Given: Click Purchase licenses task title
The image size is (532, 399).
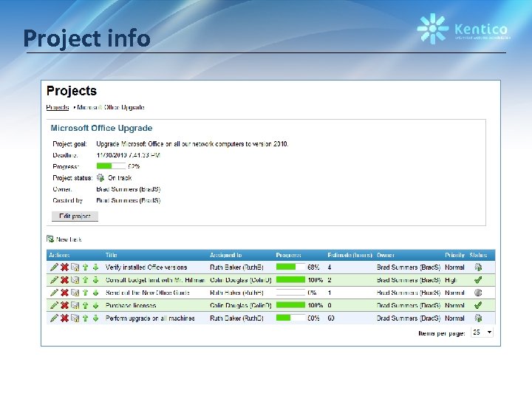Looking at the screenshot, I should (x=131, y=305).
